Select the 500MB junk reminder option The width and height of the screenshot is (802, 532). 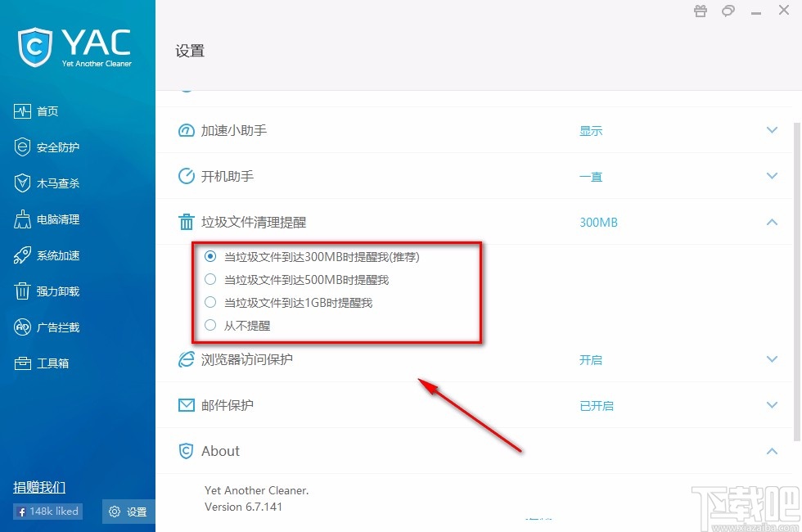[210, 279]
